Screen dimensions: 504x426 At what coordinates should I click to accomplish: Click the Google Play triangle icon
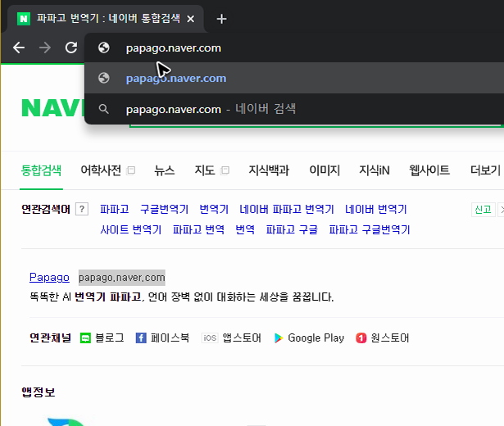279,338
